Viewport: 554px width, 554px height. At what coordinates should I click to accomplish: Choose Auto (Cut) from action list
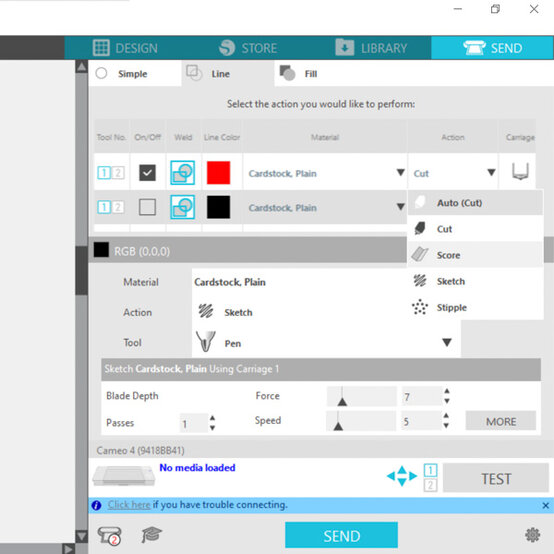tap(475, 203)
